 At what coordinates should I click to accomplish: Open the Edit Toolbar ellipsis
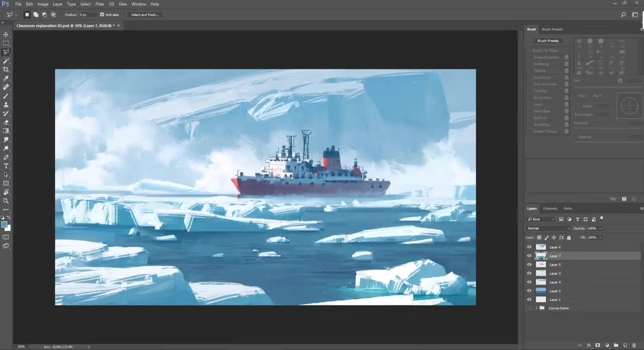(x=6, y=210)
